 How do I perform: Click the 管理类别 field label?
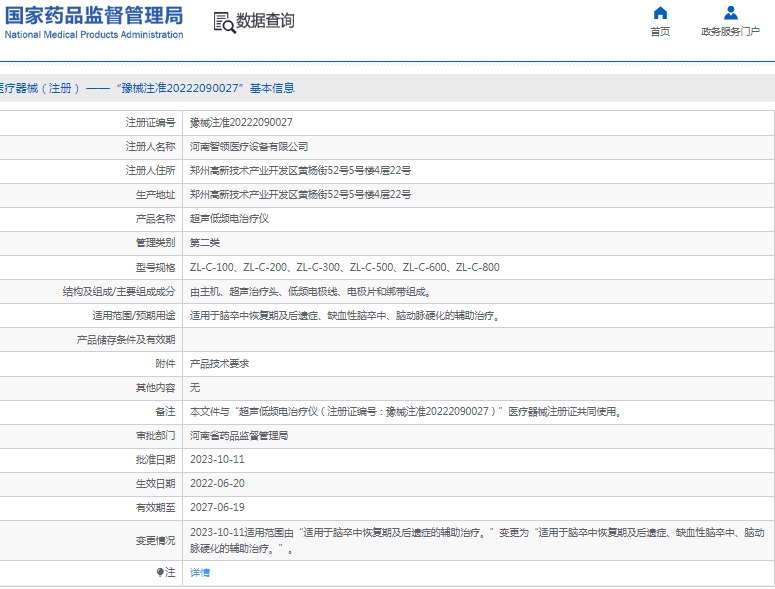(x=155, y=243)
